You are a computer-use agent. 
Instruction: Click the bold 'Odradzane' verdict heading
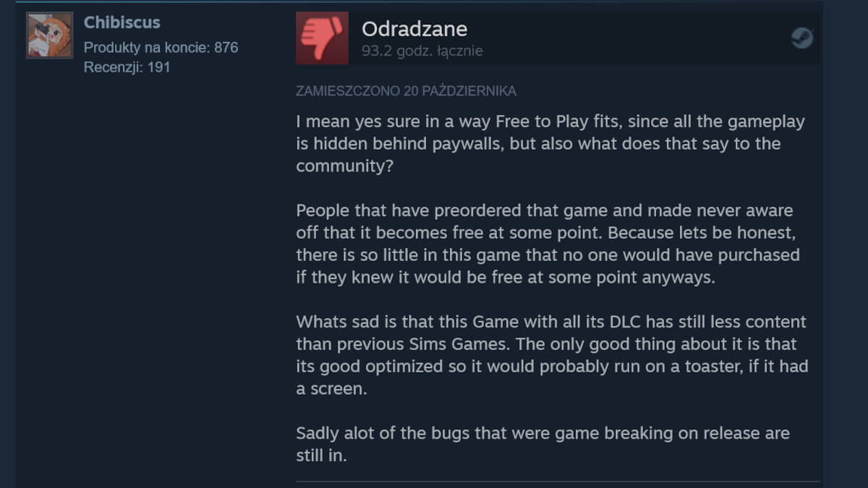click(413, 29)
